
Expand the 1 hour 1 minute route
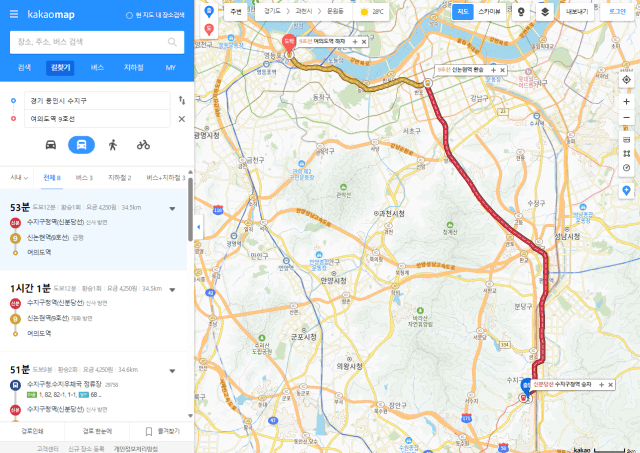(x=172, y=290)
